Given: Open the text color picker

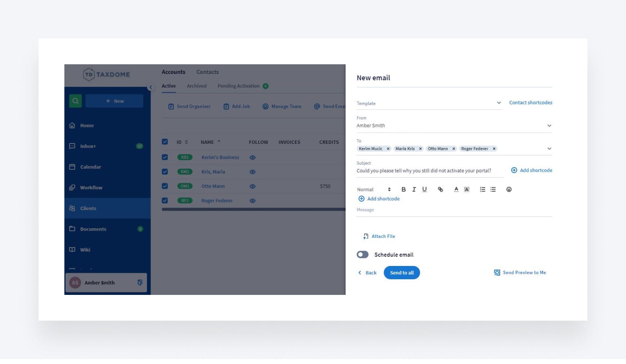Looking at the screenshot, I should [456, 190].
